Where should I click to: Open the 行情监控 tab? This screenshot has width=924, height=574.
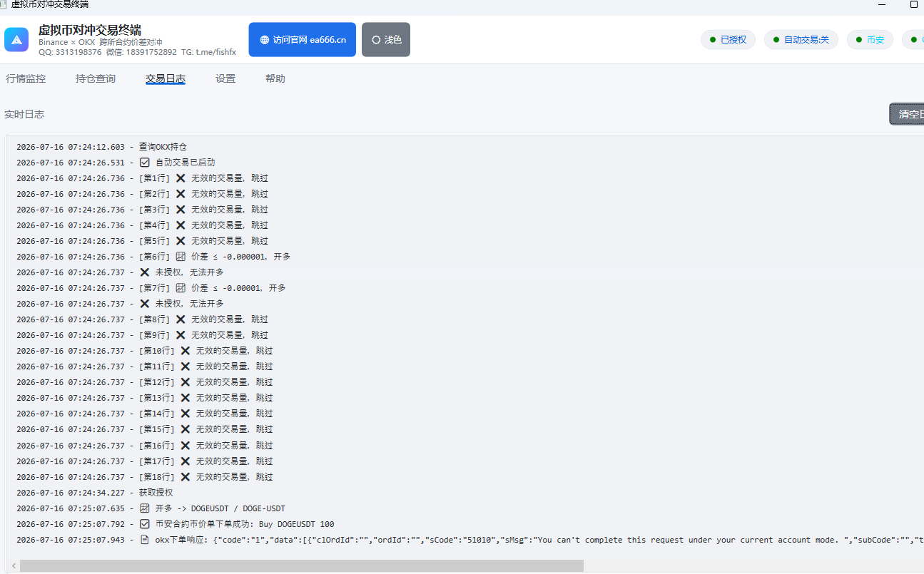(26, 78)
